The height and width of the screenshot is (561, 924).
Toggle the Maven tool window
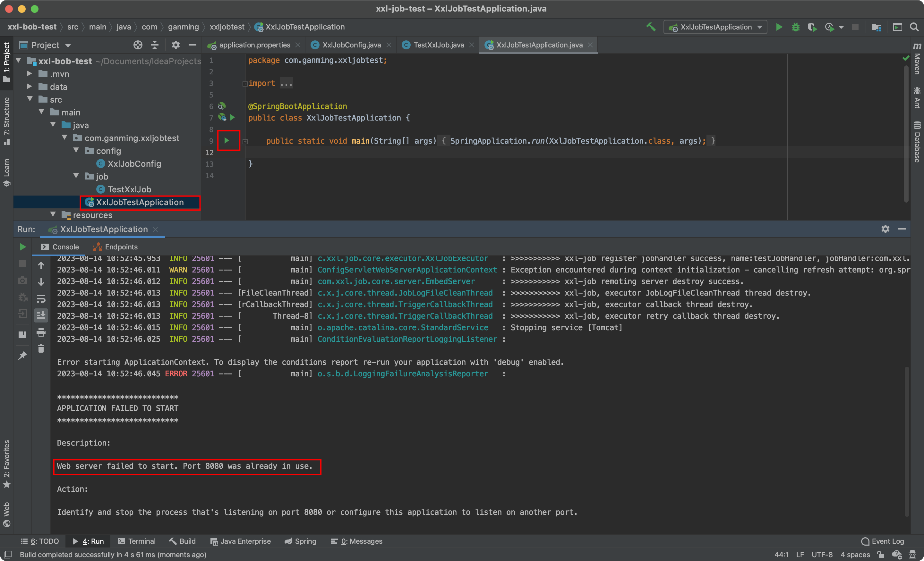point(917,58)
